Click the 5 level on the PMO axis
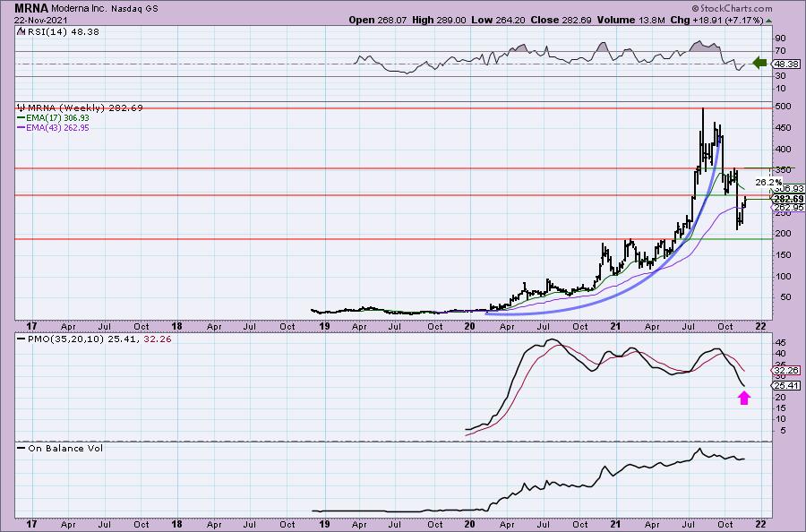This screenshot has width=806, height=532. coord(783,430)
